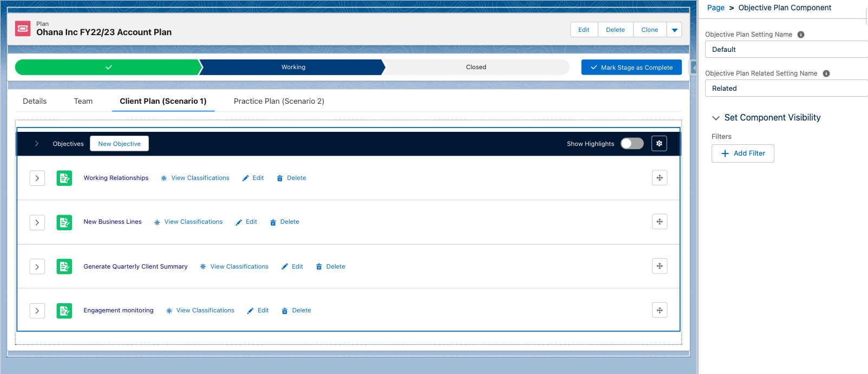Click the New Objective button
The width and height of the screenshot is (868, 374).
[120, 144]
